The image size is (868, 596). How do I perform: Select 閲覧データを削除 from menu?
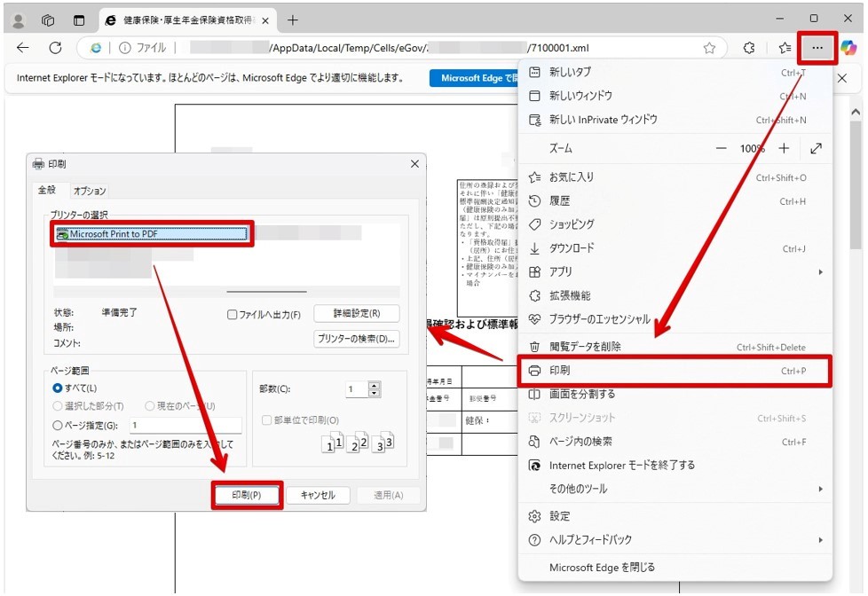coord(675,347)
